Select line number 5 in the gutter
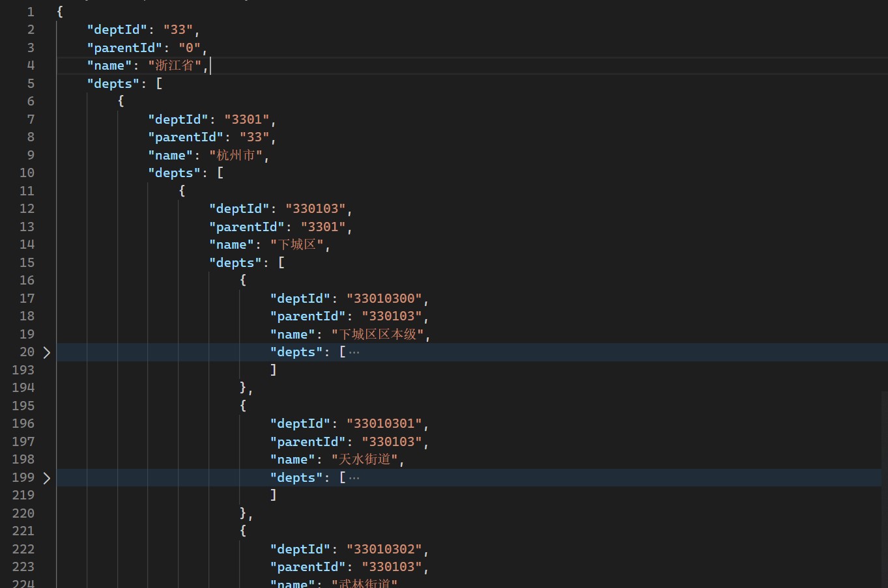888x588 pixels. [30, 83]
